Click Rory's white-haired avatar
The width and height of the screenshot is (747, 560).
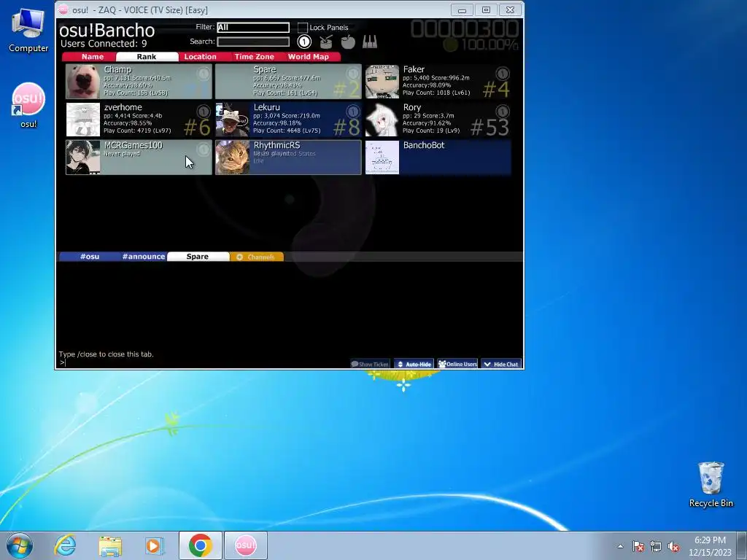coord(382,120)
